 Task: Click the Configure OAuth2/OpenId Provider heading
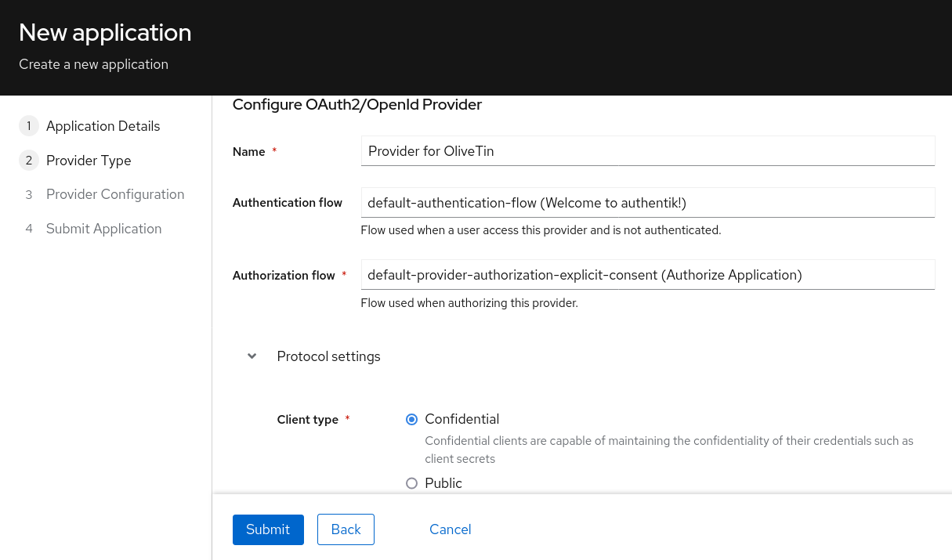[357, 104]
